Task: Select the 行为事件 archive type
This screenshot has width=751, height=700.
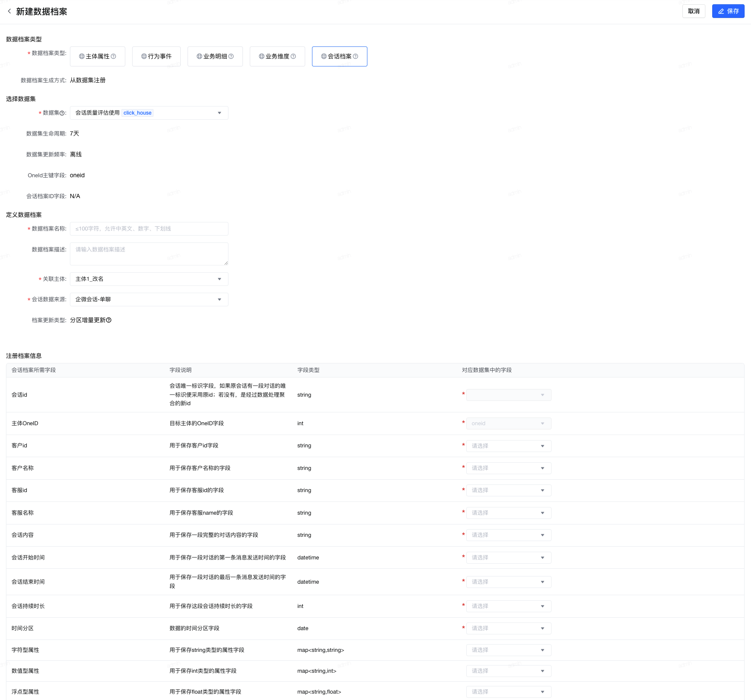Action: coord(156,56)
